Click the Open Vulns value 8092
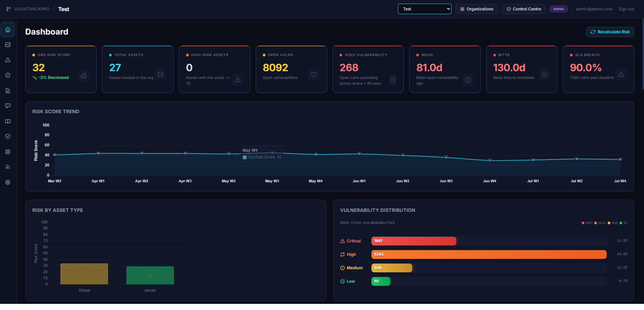Screen dimensions: 644x310 (276, 68)
